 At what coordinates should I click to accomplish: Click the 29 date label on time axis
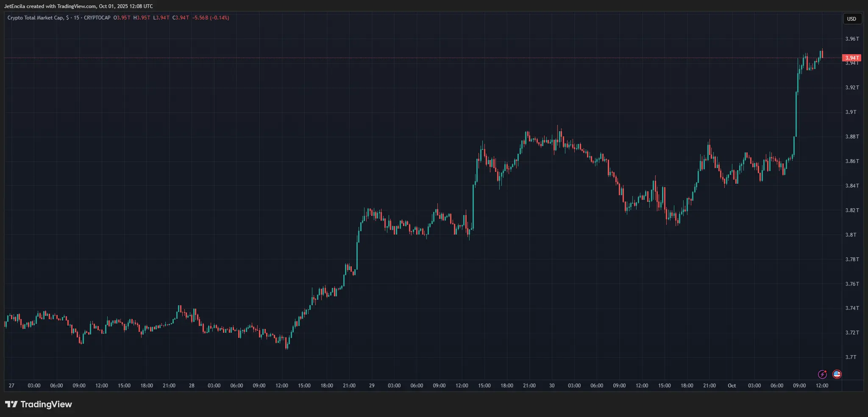click(x=372, y=386)
